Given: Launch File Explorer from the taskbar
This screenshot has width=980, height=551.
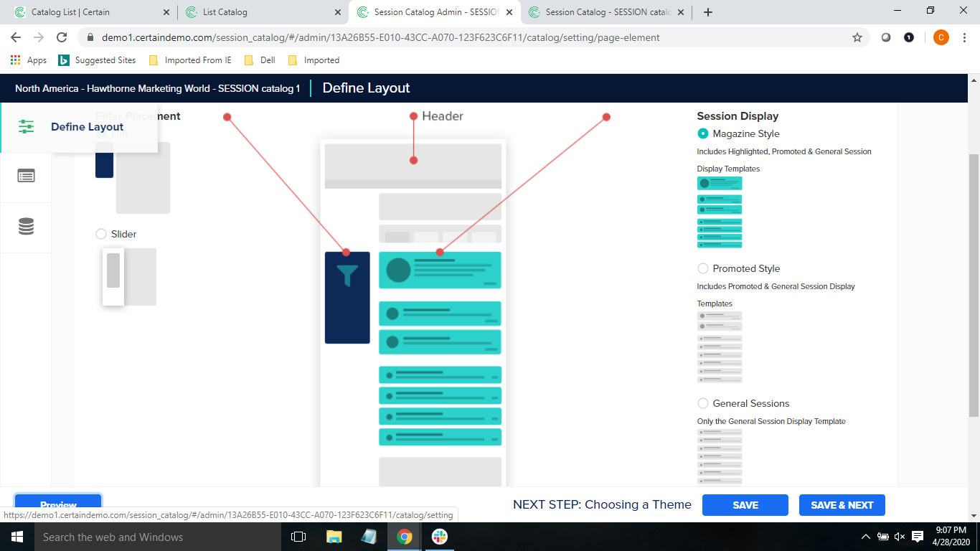Looking at the screenshot, I should (x=334, y=537).
